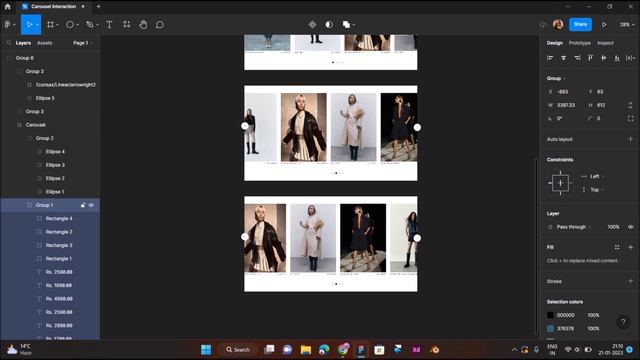Open Pen tool options dropdown arrow
Screen dimensions: 640x360
pos(97,25)
